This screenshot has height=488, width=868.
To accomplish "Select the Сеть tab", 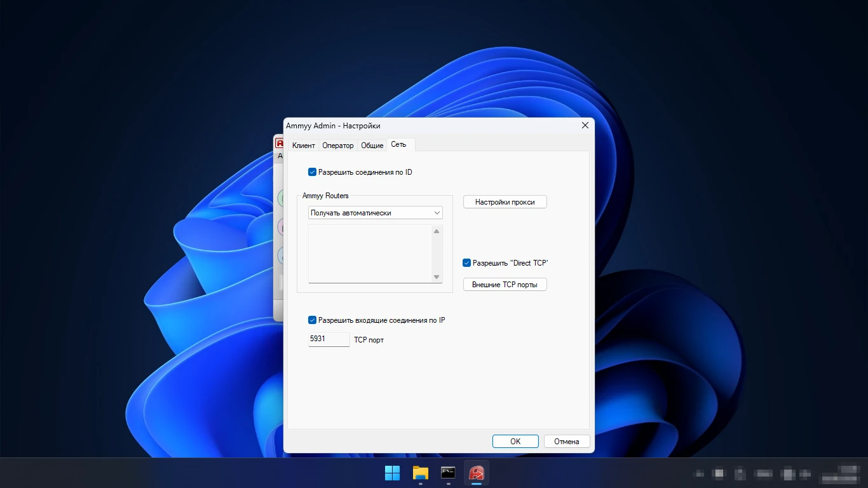I will point(400,144).
